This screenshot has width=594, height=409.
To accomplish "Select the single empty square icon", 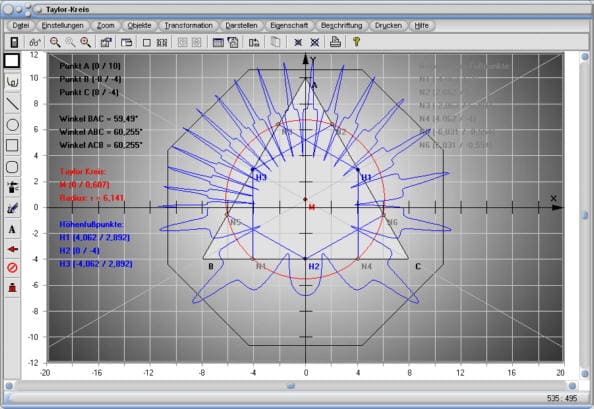I will click(147, 42).
